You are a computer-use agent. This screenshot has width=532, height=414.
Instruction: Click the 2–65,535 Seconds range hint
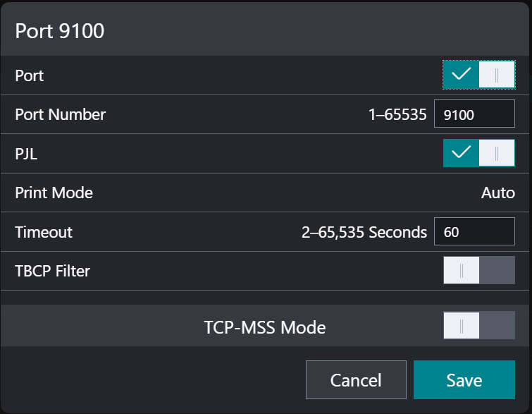(x=364, y=232)
